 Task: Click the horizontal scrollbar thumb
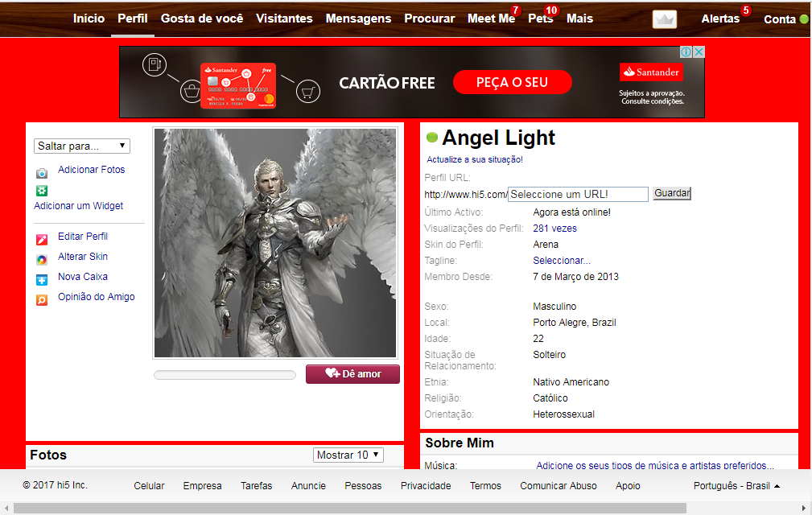click(x=350, y=509)
